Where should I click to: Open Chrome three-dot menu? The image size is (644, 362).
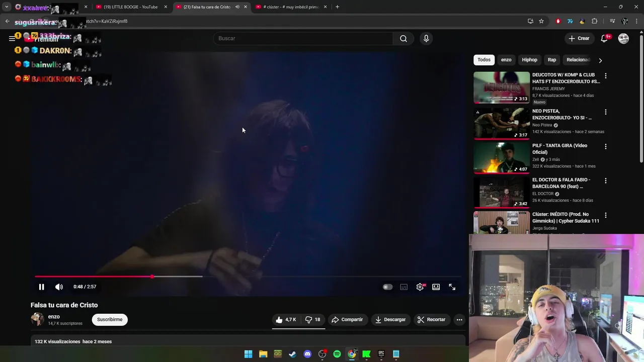click(637, 21)
